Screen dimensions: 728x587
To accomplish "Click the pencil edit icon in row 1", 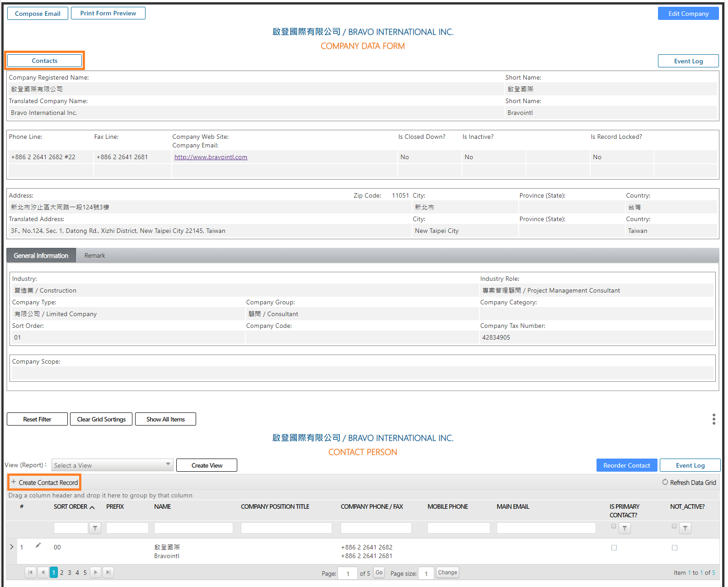I will pyautogui.click(x=38, y=545).
